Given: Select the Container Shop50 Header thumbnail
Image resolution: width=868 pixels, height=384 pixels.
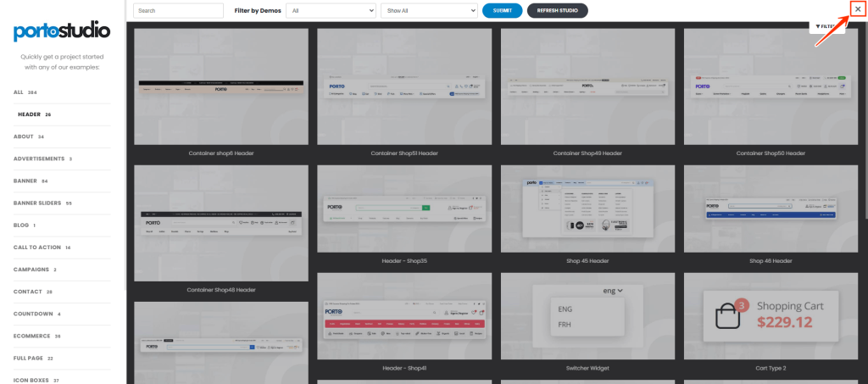Looking at the screenshot, I should (x=771, y=86).
